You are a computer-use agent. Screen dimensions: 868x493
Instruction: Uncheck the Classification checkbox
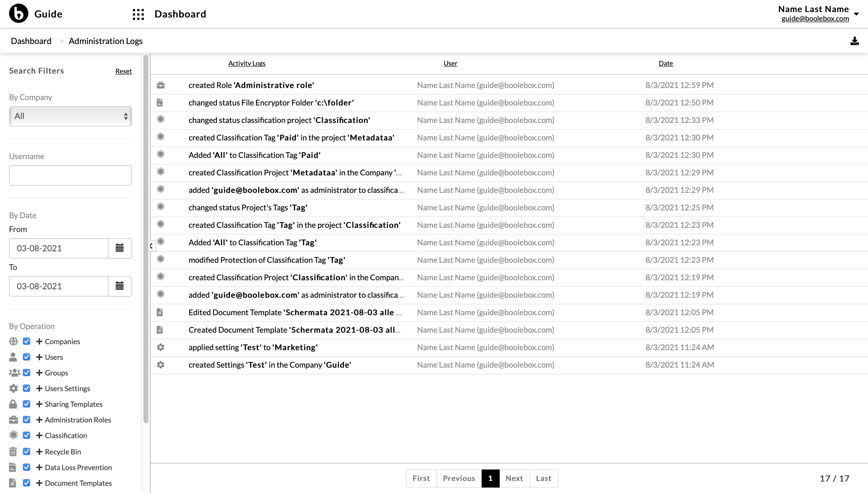click(x=27, y=435)
